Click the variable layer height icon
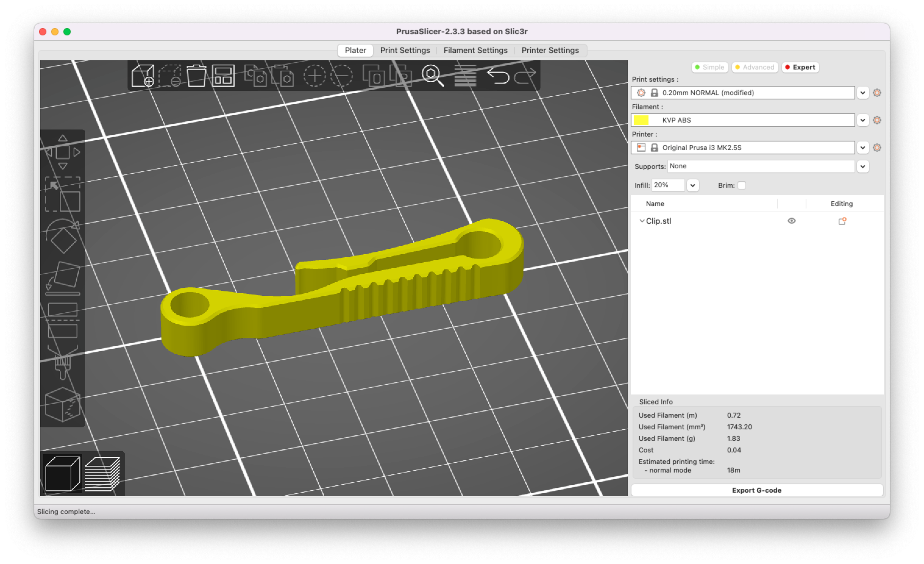The height and width of the screenshot is (564, 924). click(465, 75)
